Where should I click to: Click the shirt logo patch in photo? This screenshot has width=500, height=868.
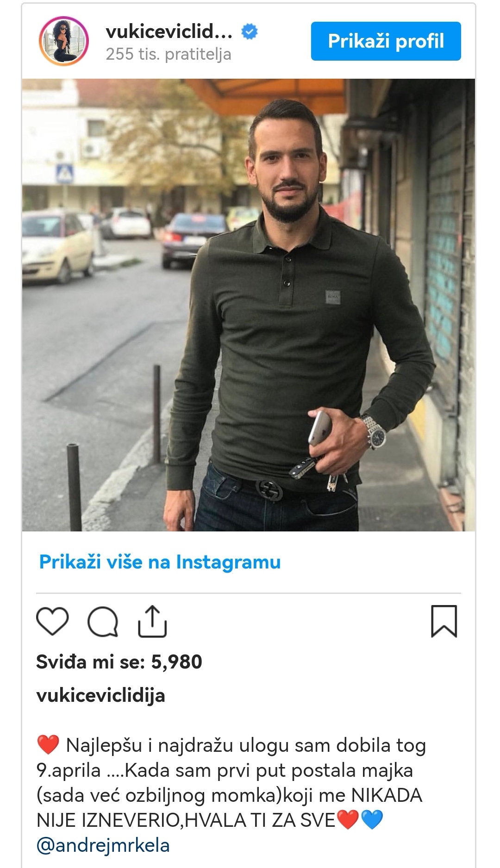(332, 297)
